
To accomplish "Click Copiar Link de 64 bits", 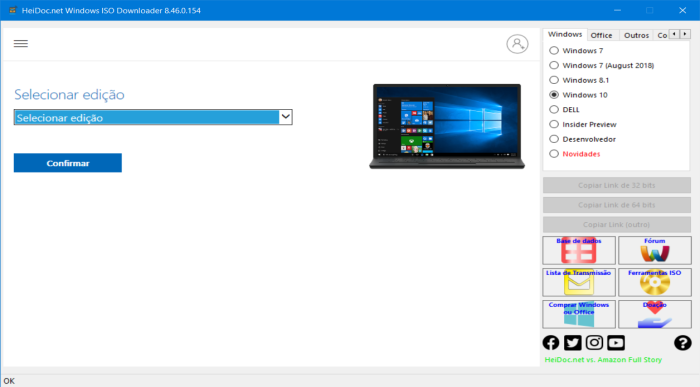I will point(617,205).
